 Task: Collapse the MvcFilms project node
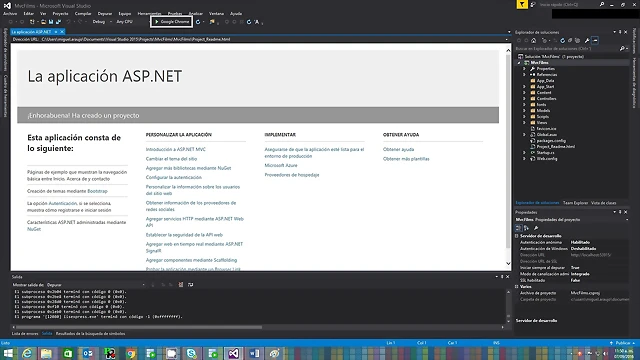coord(519,63)
